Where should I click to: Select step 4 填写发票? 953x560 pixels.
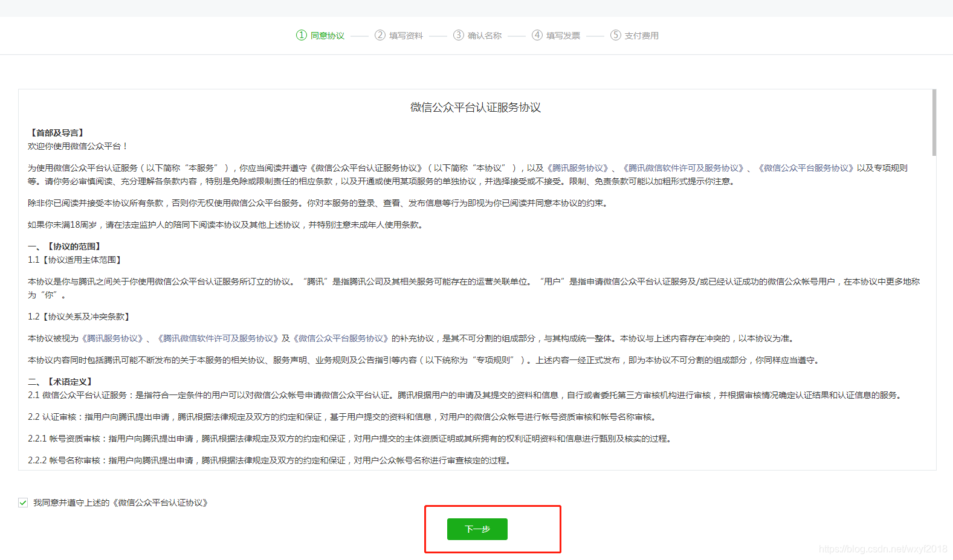point(556,36)
